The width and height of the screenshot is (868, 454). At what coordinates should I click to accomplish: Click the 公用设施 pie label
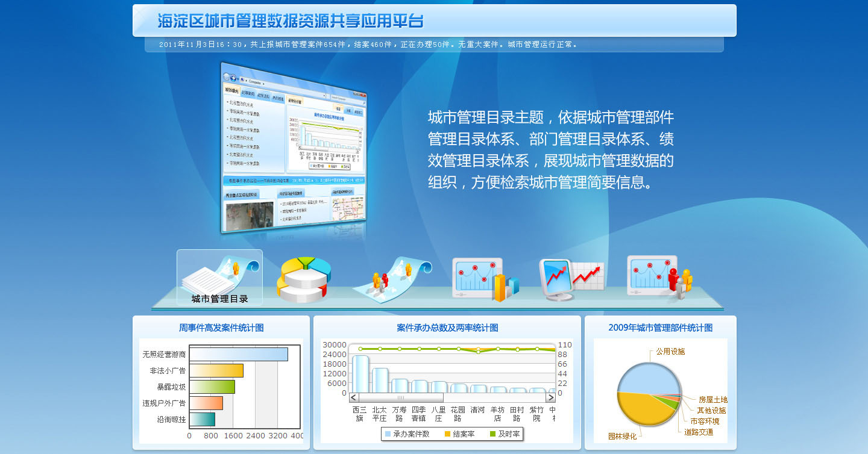click(670, 352)
